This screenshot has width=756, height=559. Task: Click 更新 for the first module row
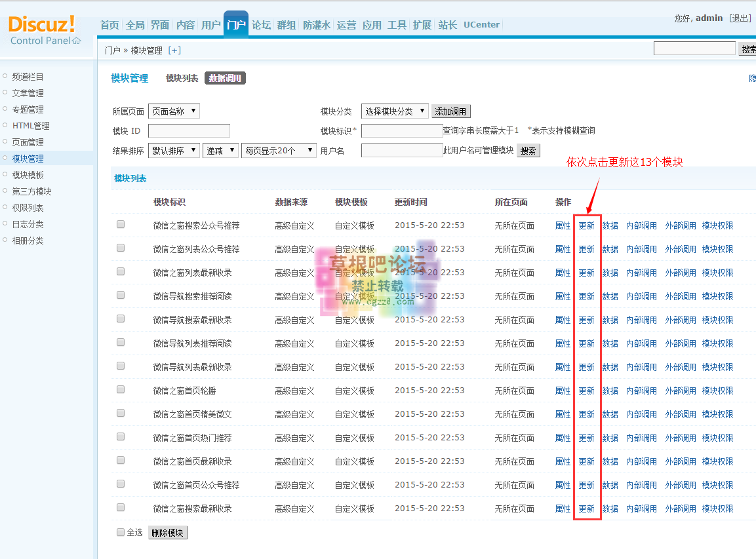[x=587, y=224]
